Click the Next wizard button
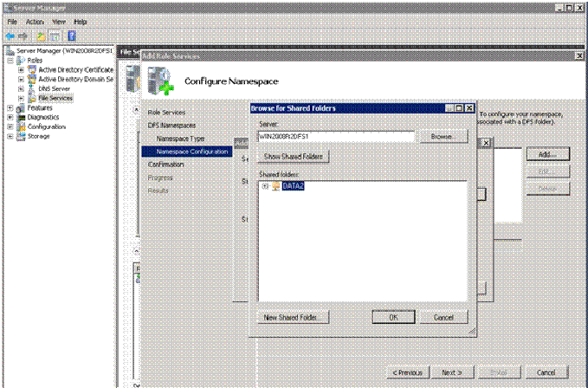Screen dimensions: 588x388 [x=452, y=372]
